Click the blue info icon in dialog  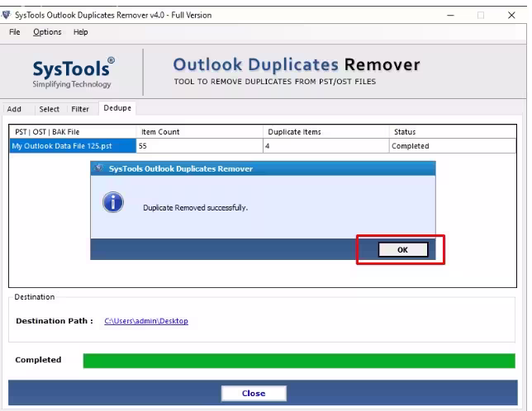click(x=113, y=202)
